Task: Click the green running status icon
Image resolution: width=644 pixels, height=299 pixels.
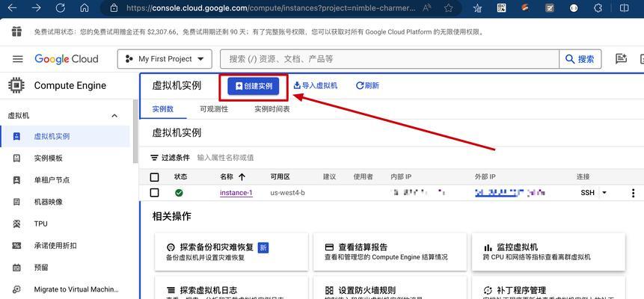Action: [179, 193]
